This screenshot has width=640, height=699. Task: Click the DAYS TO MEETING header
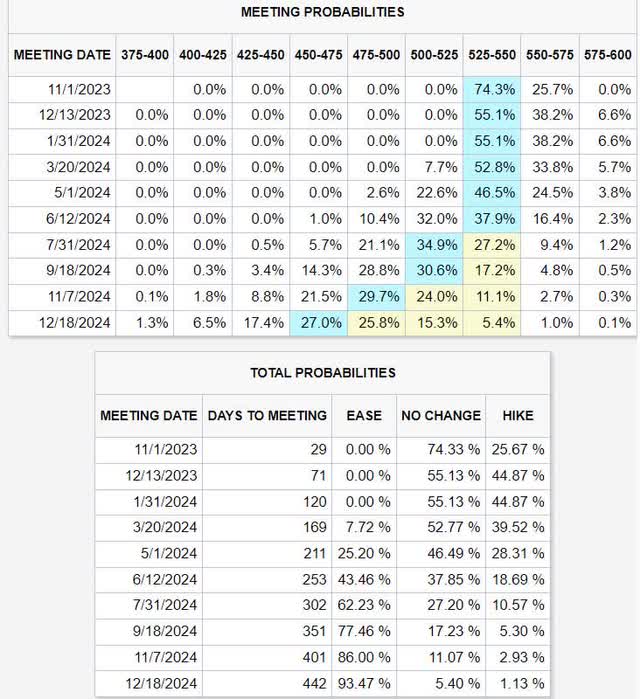pos(267,415)
